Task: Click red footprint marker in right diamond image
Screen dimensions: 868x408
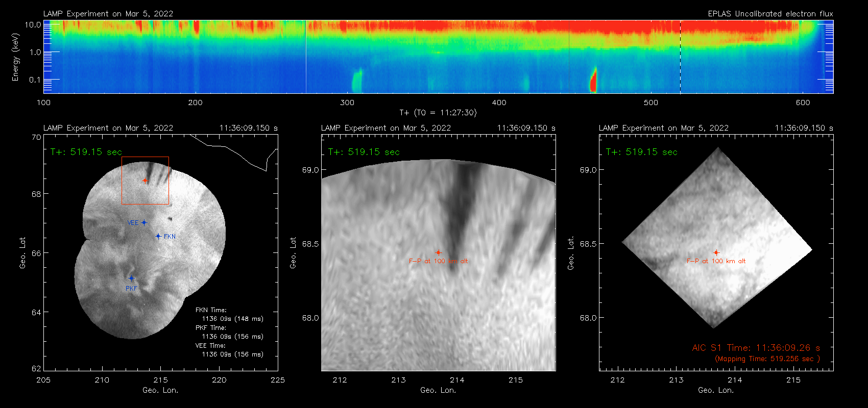Action: coord(716,252)
